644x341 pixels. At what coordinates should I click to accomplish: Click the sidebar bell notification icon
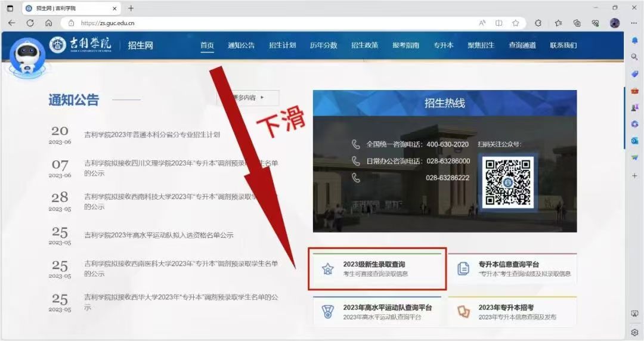pyautogui.click(x=634, y=41)
